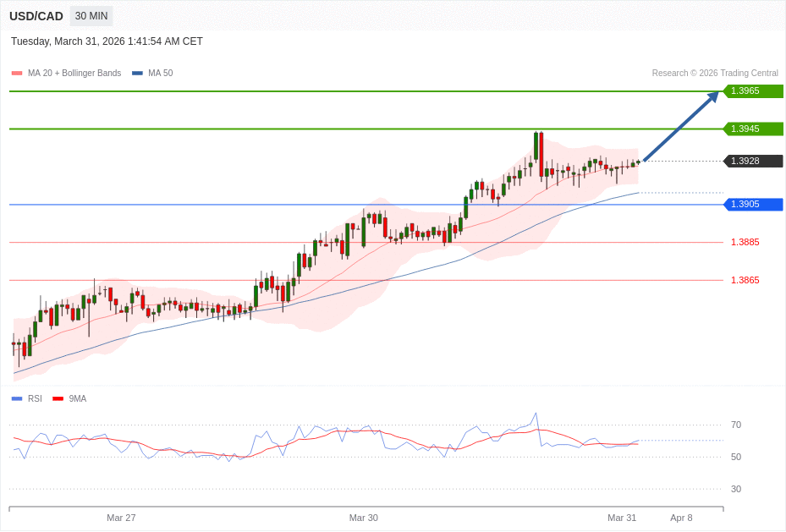Click the 1.3885 support level label

(745, 242)
